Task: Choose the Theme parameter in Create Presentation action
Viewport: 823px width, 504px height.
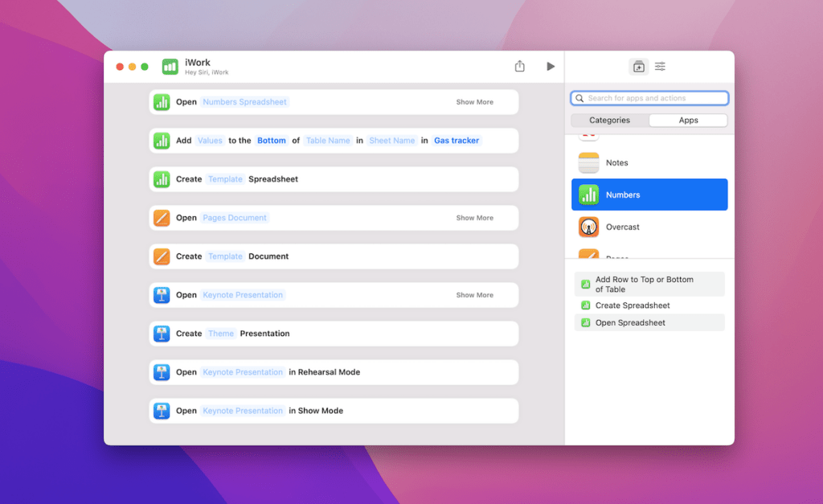Action: 221,334
